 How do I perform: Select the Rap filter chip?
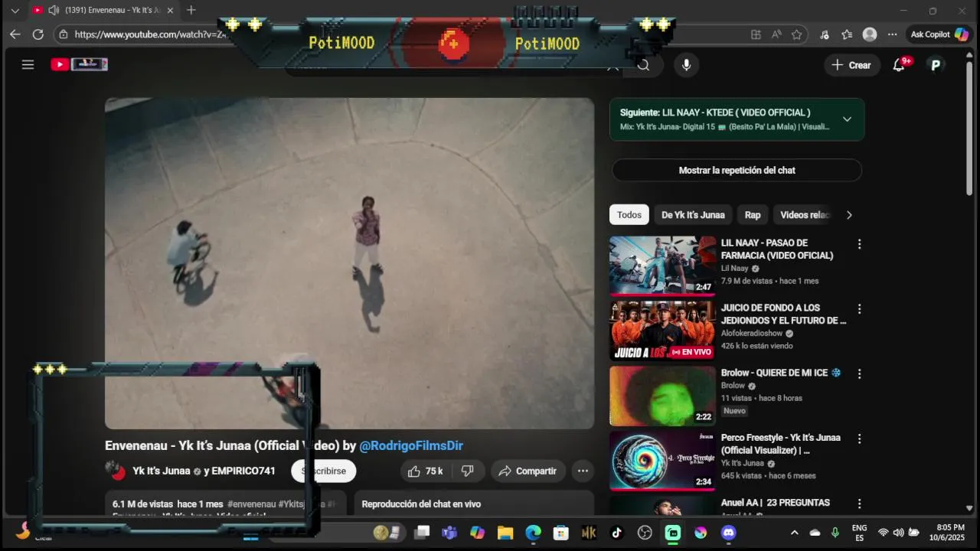(x=753, y=215)
